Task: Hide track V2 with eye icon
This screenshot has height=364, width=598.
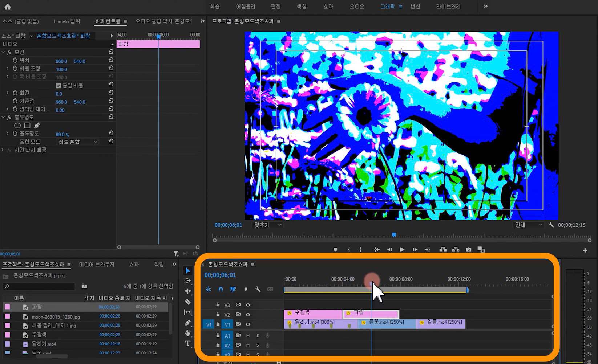Action: (248, 315)
